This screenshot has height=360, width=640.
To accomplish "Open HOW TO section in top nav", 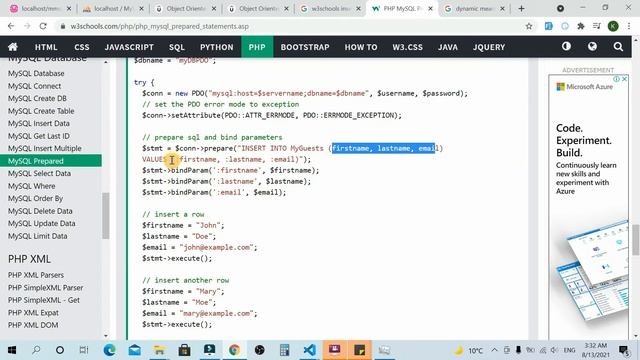I will tap(361, 47).
